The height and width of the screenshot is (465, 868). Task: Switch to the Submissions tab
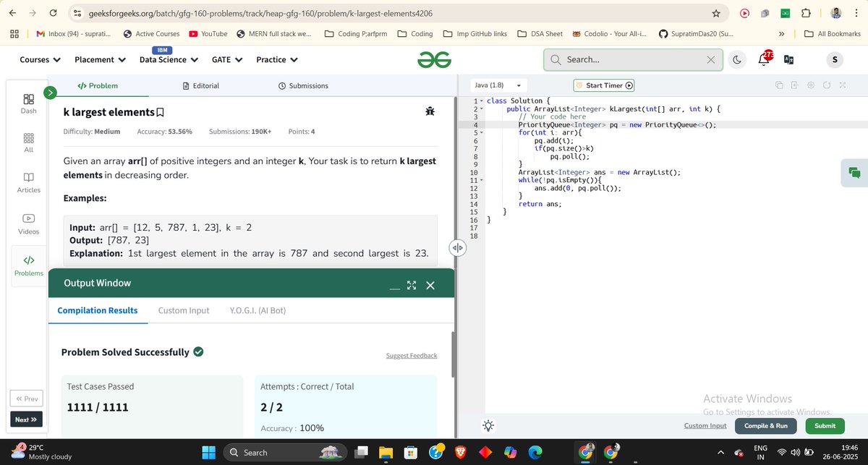[303, 85]
